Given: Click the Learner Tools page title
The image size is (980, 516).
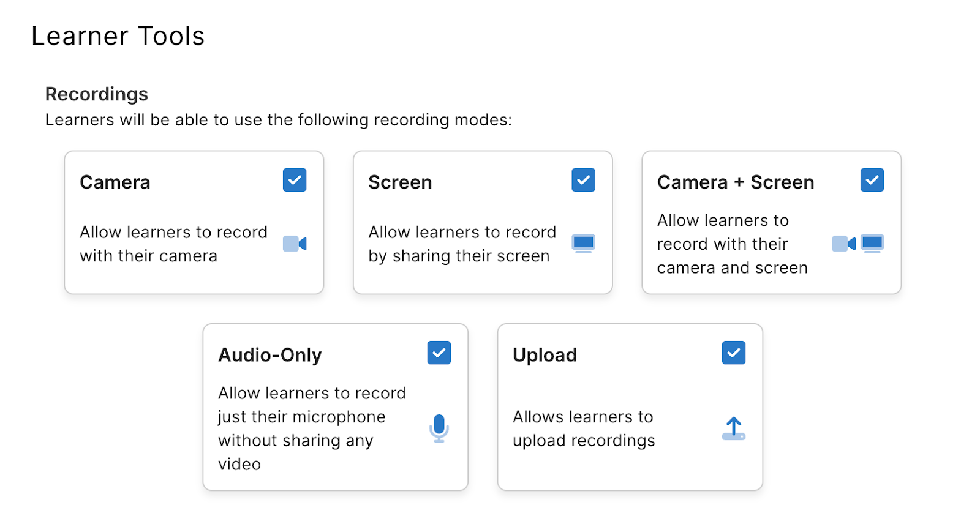Looking at the screenshot, I should pos(118,36).
